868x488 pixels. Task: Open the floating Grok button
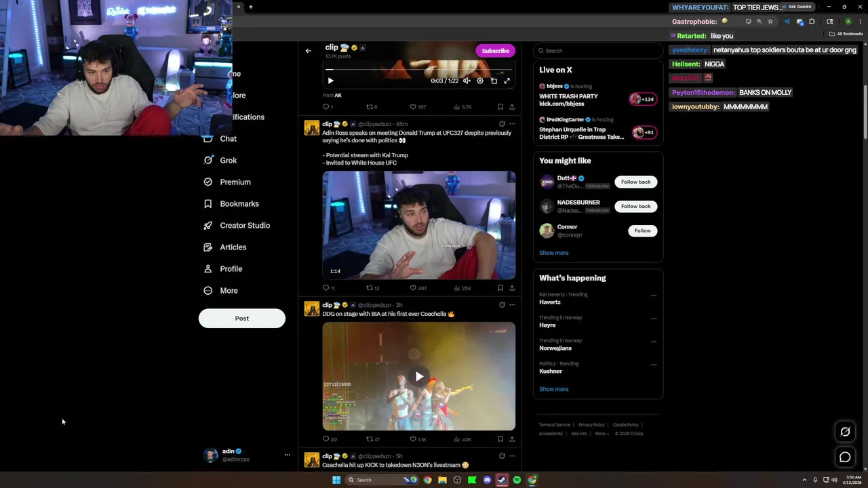pos(845,432)
